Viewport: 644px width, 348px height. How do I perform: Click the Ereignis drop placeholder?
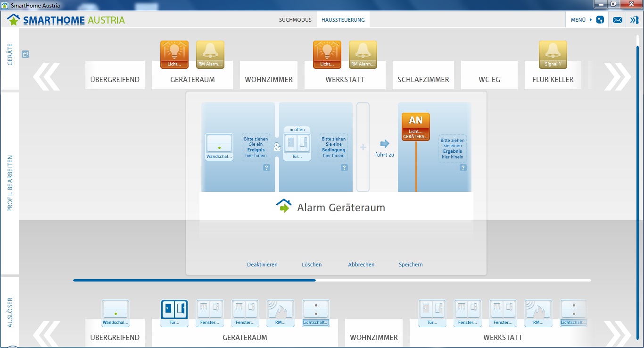256,147
